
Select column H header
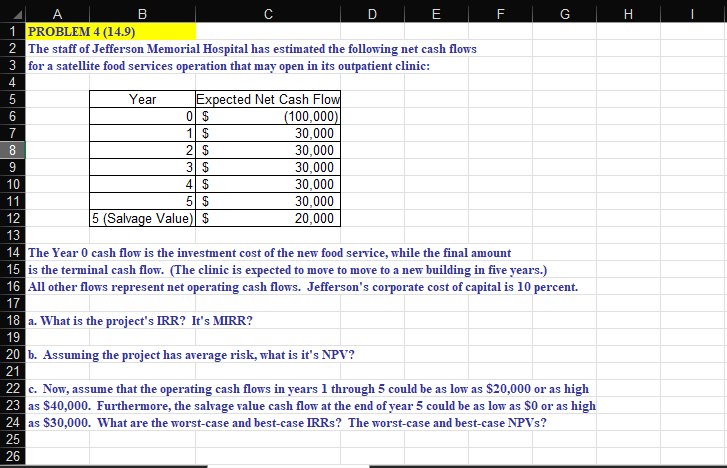(x=628, y=14)
